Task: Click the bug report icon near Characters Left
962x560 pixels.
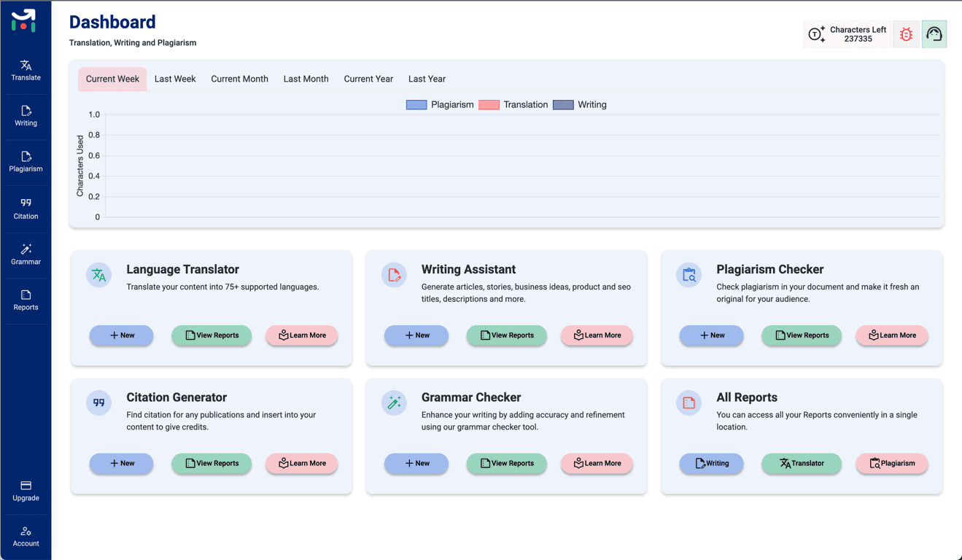Action: point(906,34)
